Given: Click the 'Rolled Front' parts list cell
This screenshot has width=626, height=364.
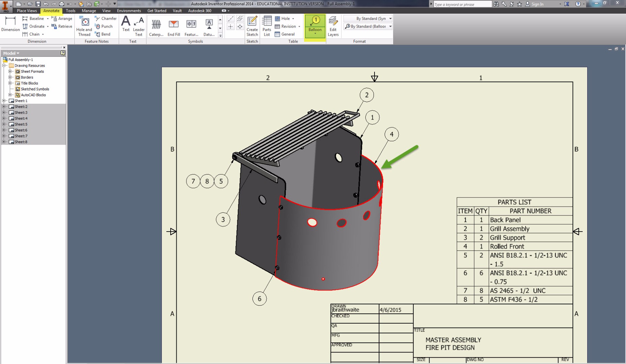Looking at the screenshot, I should pos(531,246).
